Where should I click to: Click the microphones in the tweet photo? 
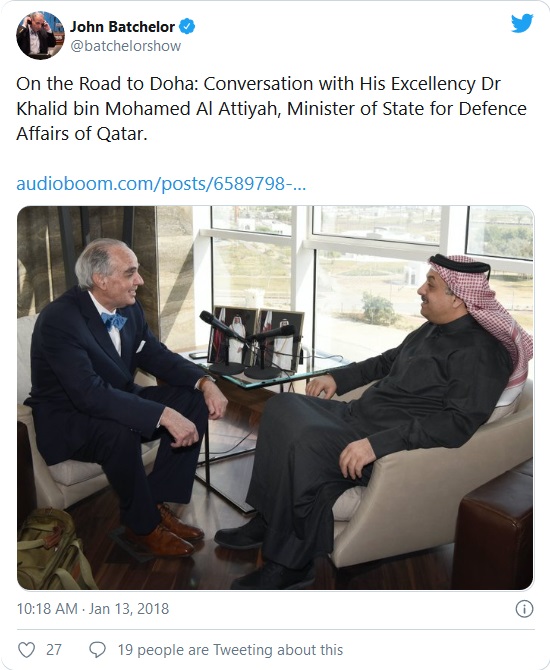248,344
